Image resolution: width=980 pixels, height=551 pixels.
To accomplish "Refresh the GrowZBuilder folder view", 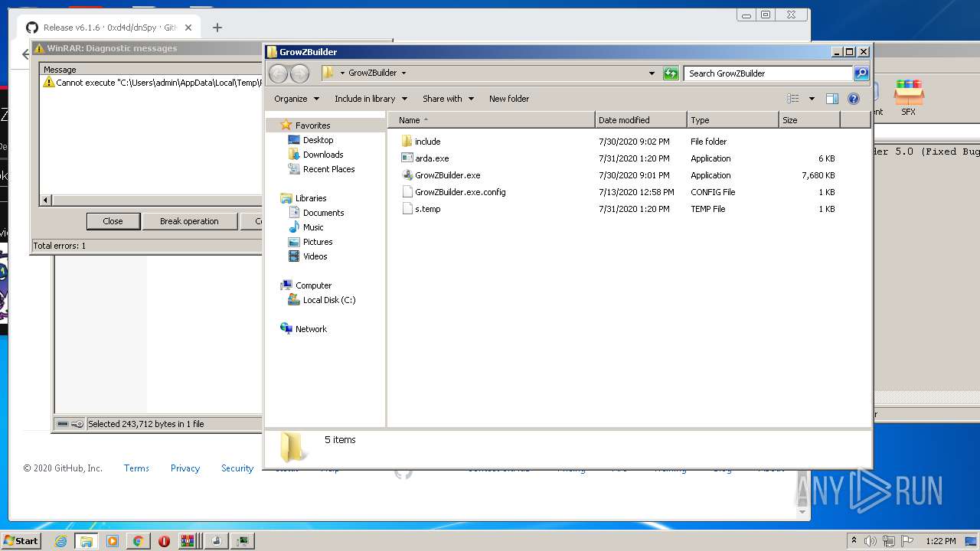I will tap(671, 73).
